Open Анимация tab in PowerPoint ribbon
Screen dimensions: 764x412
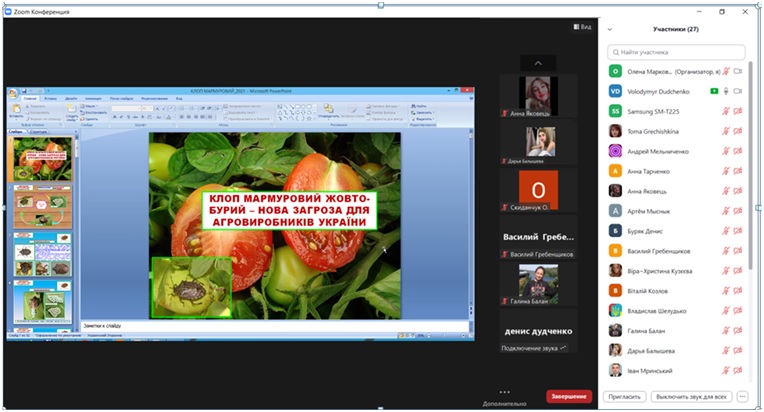pos(93,98)
